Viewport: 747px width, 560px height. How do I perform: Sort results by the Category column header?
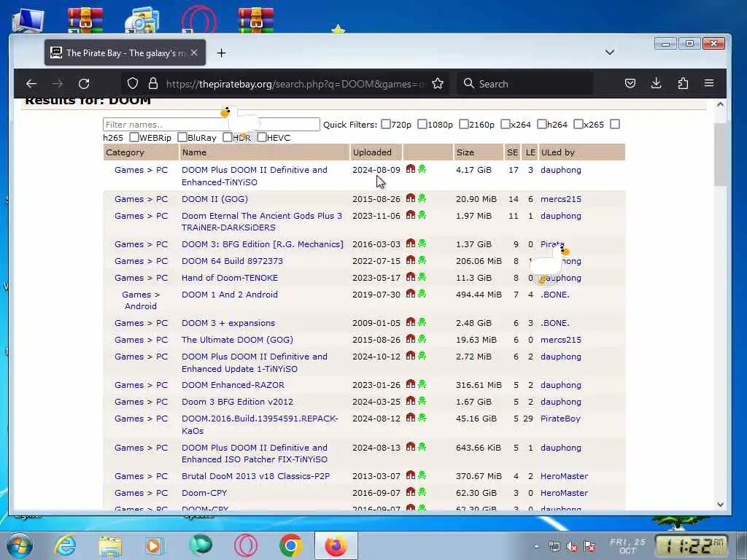[x=125, y=152]
